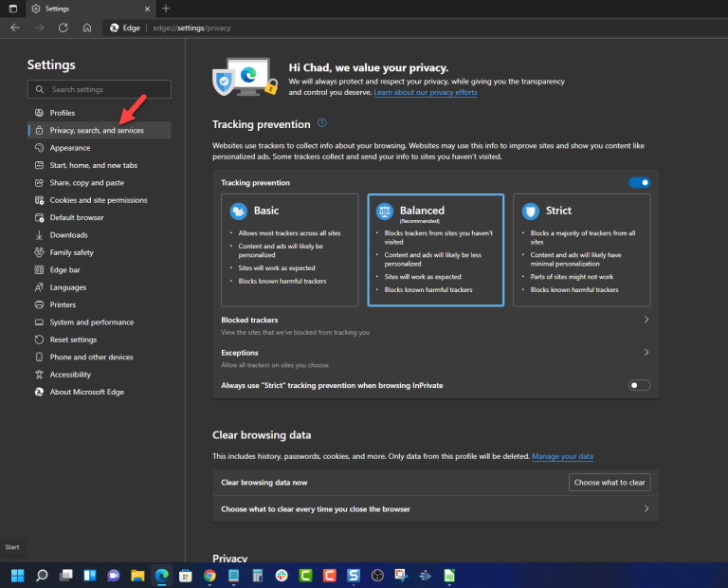Expand Choose what to clear on close chevron
The image size is (728, 588).
pos(646,509)
